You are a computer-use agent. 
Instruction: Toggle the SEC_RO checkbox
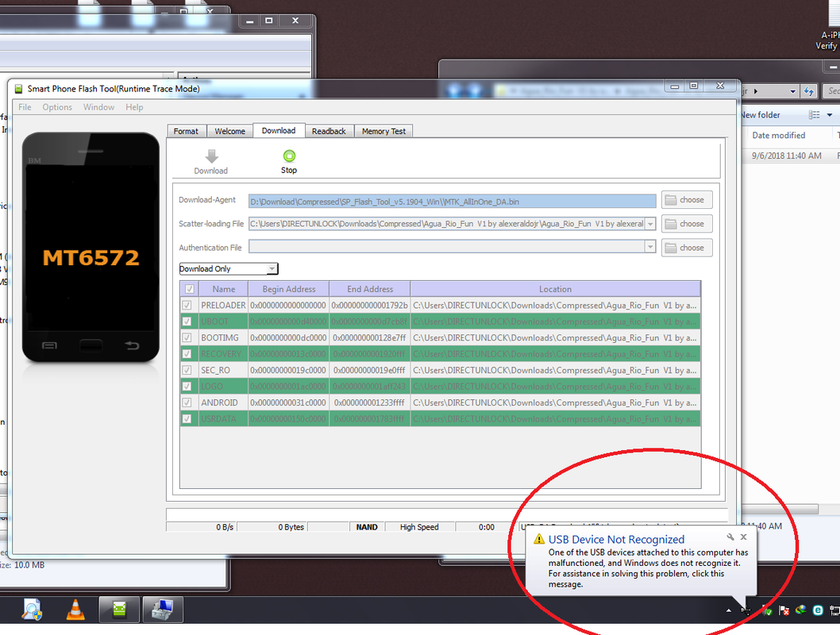click(x=187, y=370)
